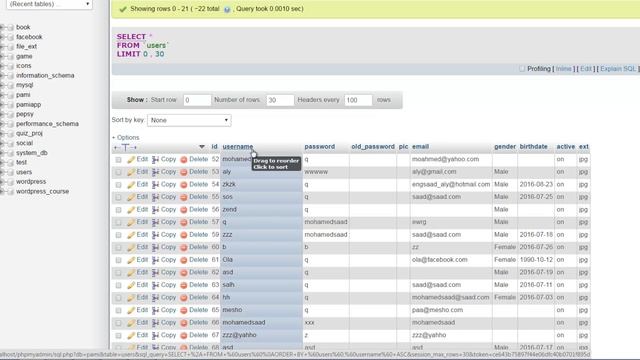640x360 pixels.
Task: Open the pamiapp database in sidebar
Action: point(29,105)
